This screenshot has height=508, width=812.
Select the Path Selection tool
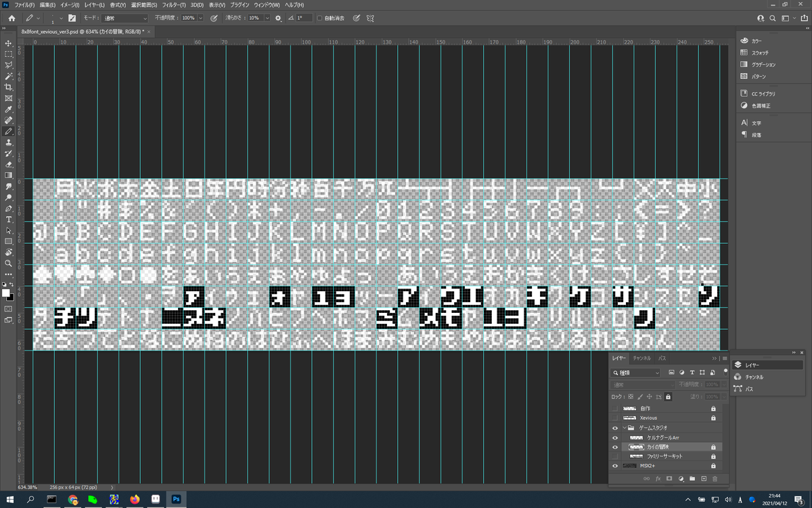tap(9, 230)
